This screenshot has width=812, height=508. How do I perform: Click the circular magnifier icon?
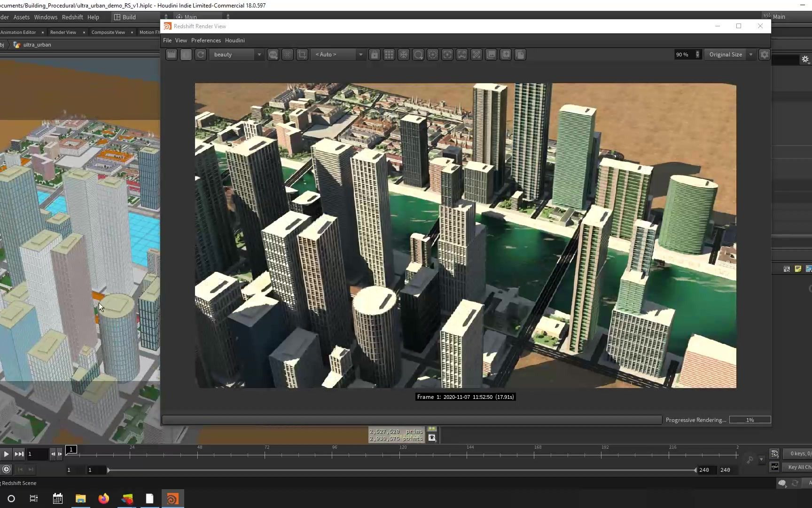pos(418,55)
